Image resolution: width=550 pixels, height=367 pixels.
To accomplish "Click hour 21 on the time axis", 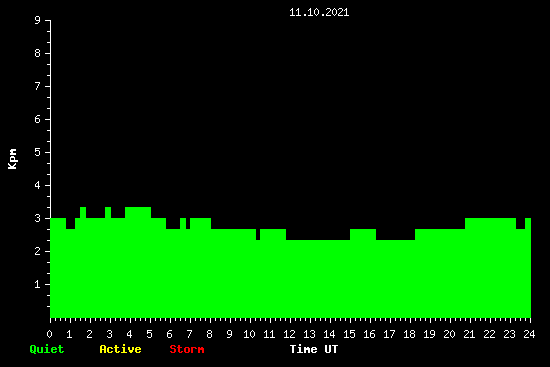I will (x=469, y=334).
